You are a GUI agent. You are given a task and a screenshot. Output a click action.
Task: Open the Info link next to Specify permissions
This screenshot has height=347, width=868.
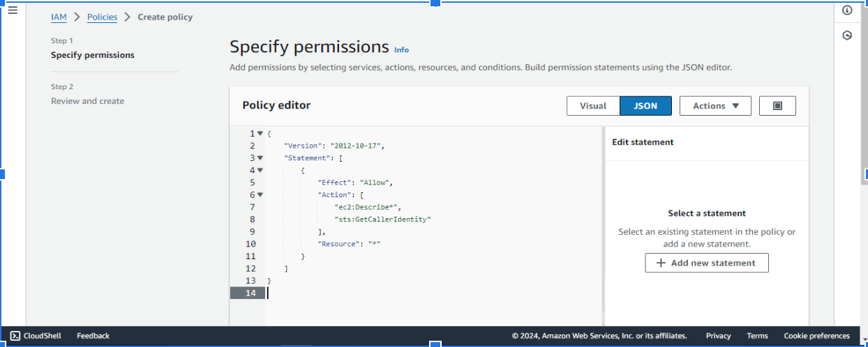coord(401,50)
